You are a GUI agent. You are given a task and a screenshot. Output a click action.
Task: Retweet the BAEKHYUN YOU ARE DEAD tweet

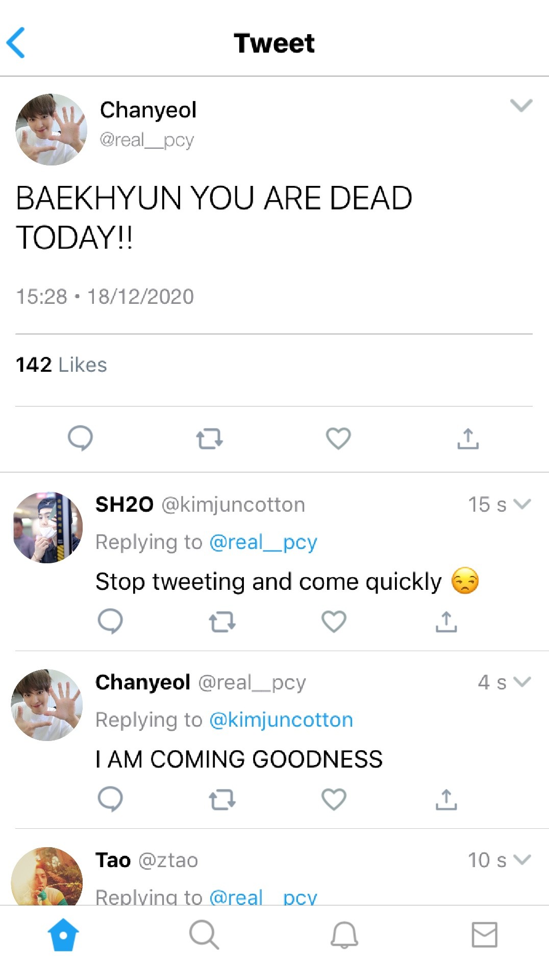click(x=209, y=439)
